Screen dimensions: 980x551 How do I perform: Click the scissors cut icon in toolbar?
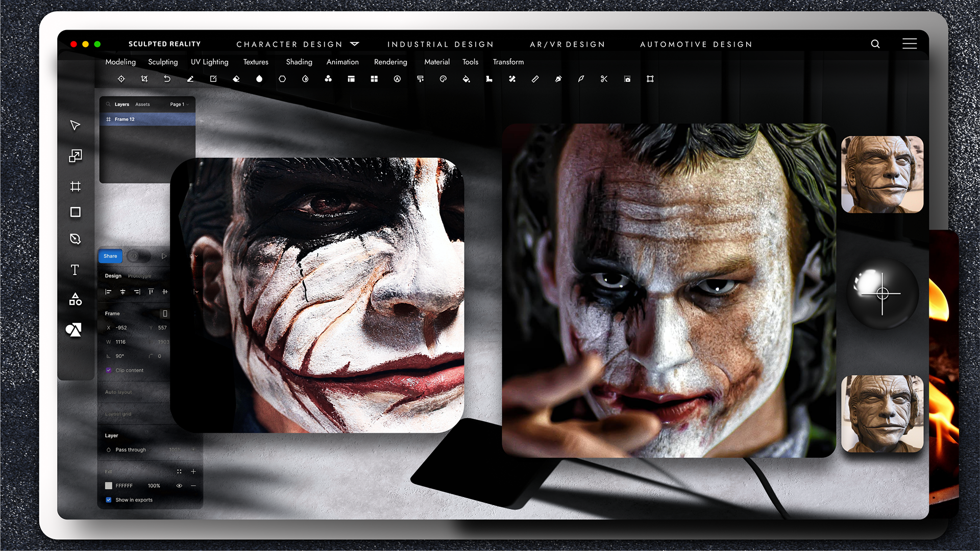point(604,79)
